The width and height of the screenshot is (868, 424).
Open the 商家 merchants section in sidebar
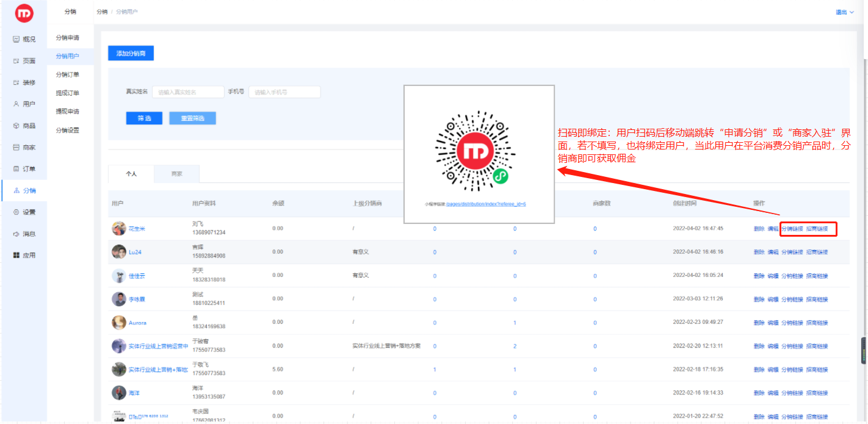coord(24,147)
